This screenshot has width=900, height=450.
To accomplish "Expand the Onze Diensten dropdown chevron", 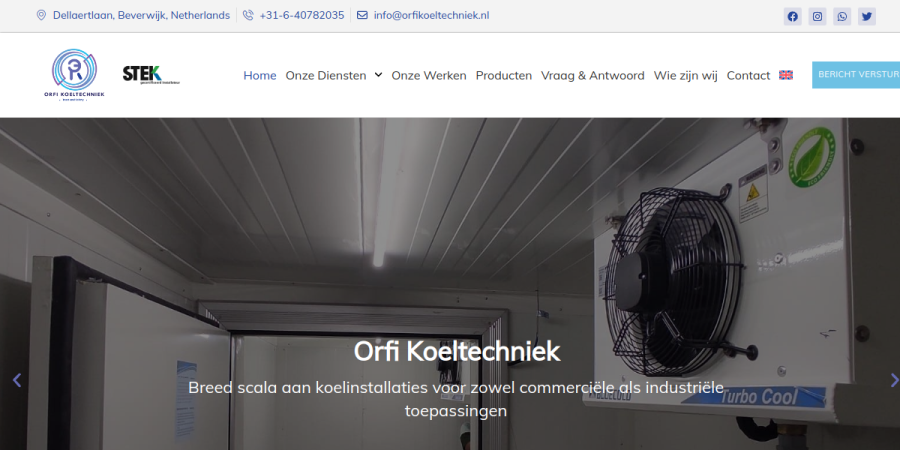I will 378,75.
